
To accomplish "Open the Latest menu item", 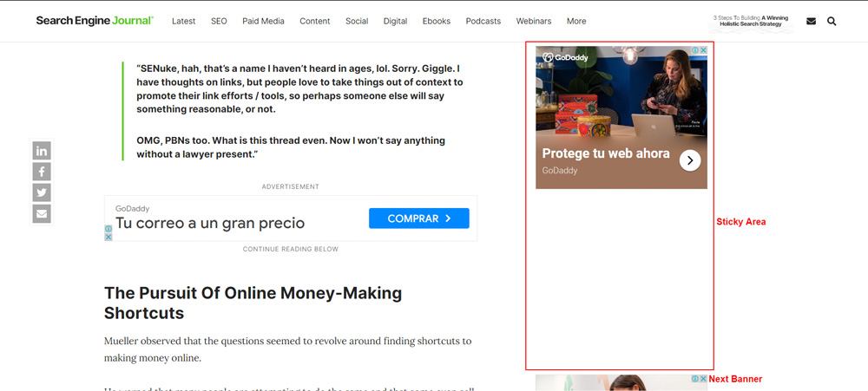I will coord(184,21).
